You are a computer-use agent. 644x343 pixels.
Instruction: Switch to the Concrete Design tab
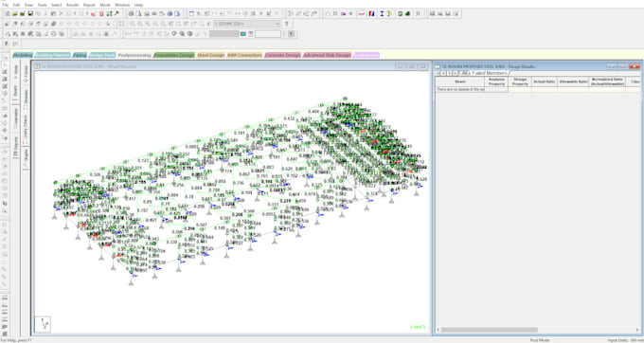pos(282,55)
